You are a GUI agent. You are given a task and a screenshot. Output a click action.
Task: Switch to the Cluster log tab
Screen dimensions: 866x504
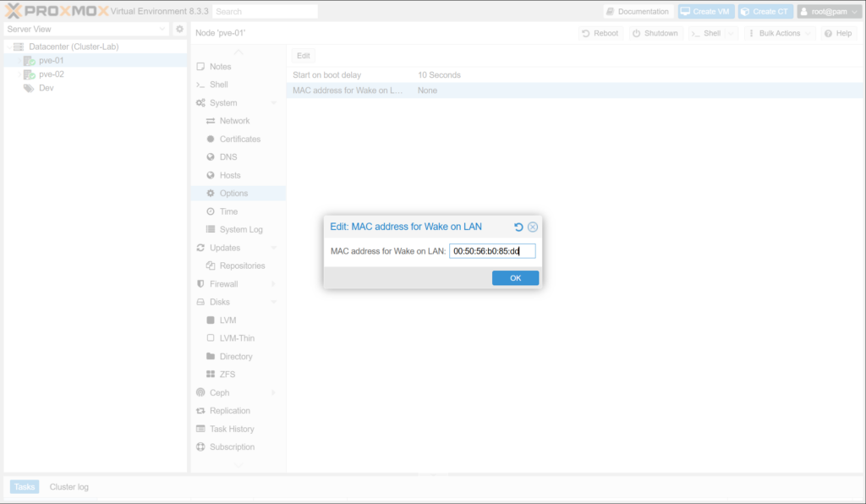tap(69, 487)
